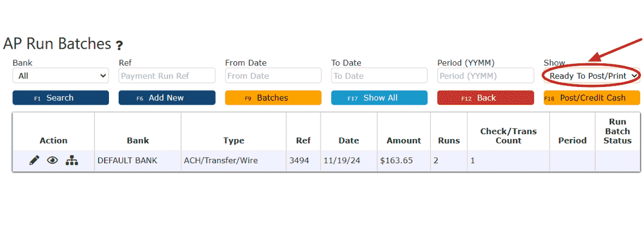644x225 pixels.
Task: Click the pencil edit icon in Action column
Action: point(34,160)
